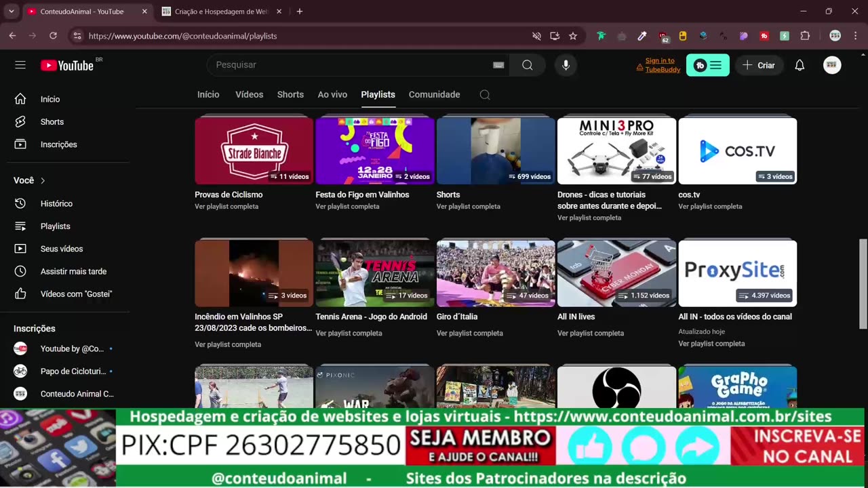
Task: Open the notifications bell
Action: [800, 65]
